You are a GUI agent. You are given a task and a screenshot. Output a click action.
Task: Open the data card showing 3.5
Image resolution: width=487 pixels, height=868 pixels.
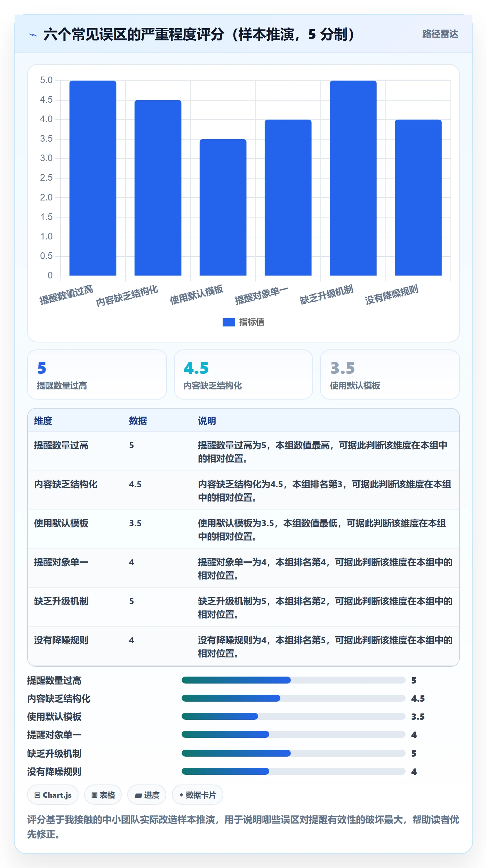pyautogui.click(x=390, y=374)
